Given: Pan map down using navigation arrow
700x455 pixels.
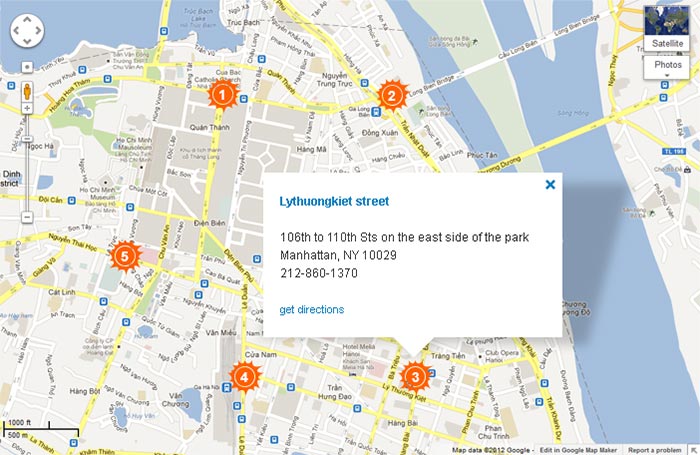Looking at the screenshot, I should [x=27, y=42].
